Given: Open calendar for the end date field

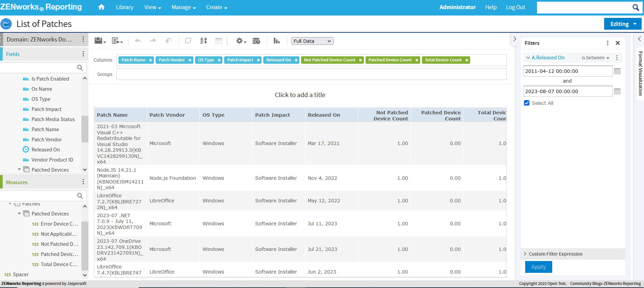Looking at the screenshot, I should click(617, 91).
